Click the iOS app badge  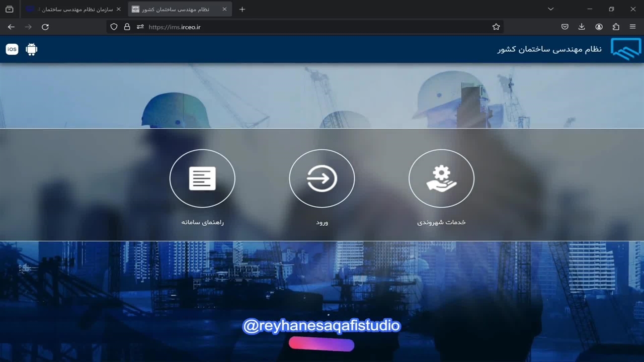click(x=12, y=49)
